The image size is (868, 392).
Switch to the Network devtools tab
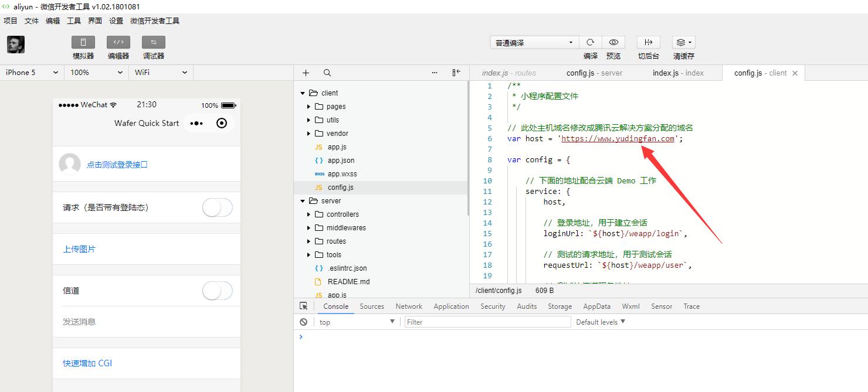pyautogui.click(x=409, y=306)
